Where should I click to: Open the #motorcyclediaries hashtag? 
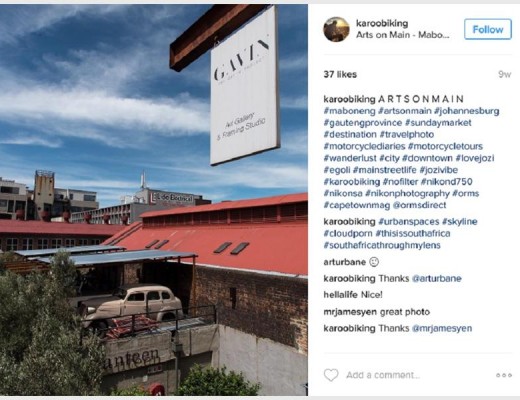[x=364, y=146]
